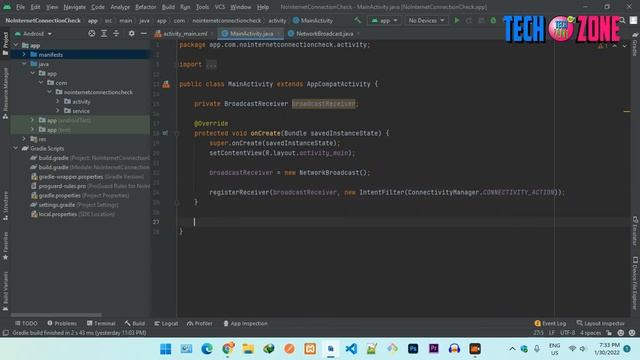640x360 pixels.
Task: Open Search Everywhere magnifier icon
Action: [x=622, y=20]
